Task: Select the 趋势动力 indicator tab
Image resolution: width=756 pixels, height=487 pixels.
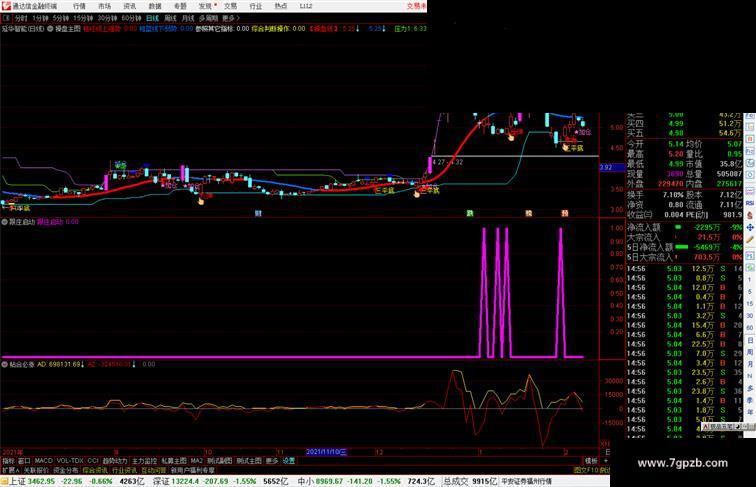Action: pyautogui.click(x=115, y=461)
